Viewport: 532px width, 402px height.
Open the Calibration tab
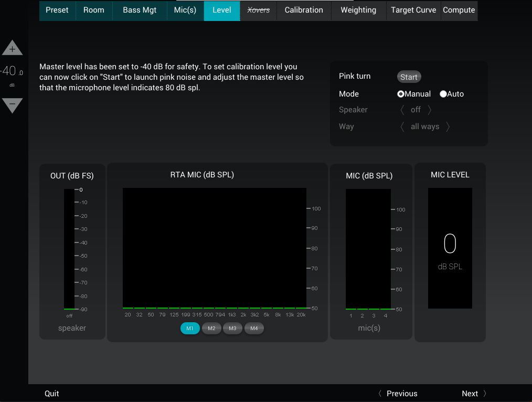click(304, 10)
